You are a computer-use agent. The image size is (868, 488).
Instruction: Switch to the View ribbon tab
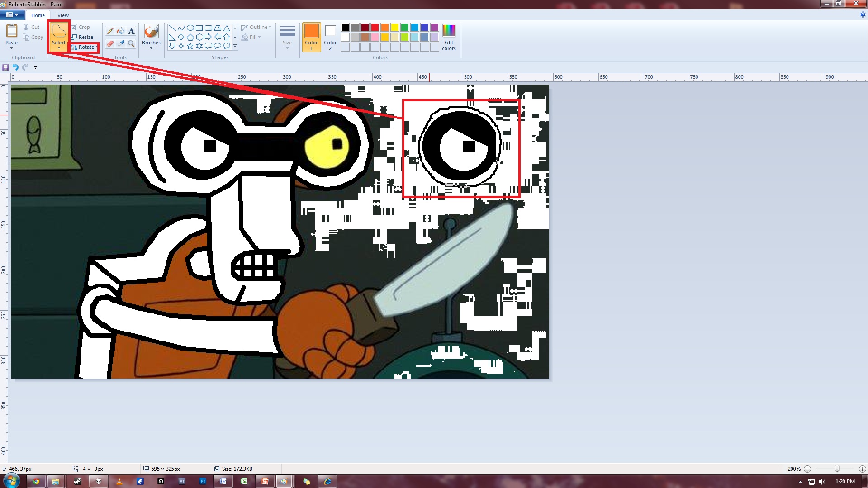tap(63, 15)
